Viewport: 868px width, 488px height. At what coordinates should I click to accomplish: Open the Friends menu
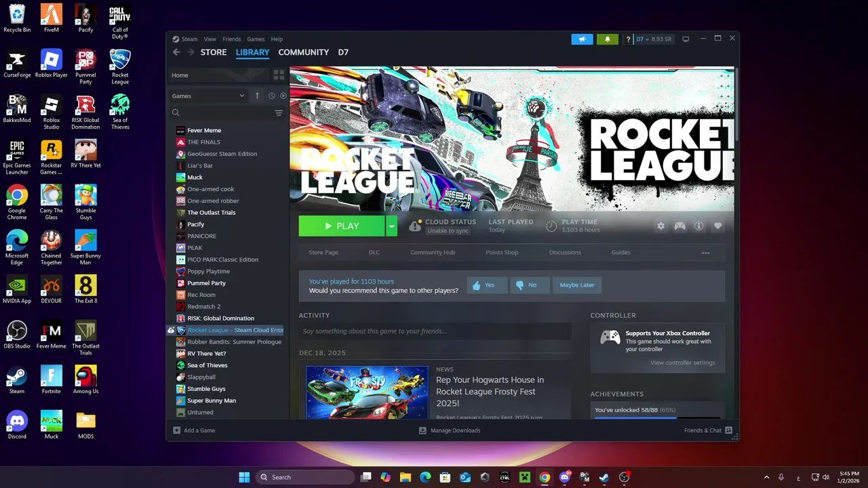tap(231, 39)
